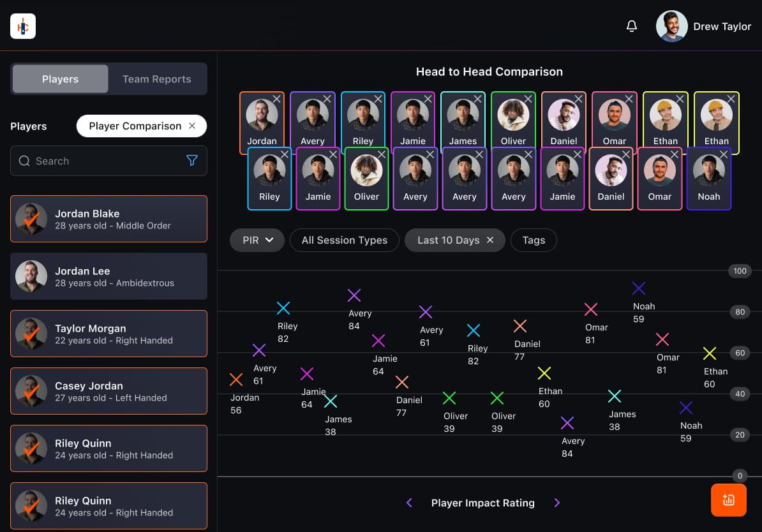This screenshot has width=762, height=532.
Task: Toggle the selection checkmark on Jordan Blake
Action: [x=31, y=219]
